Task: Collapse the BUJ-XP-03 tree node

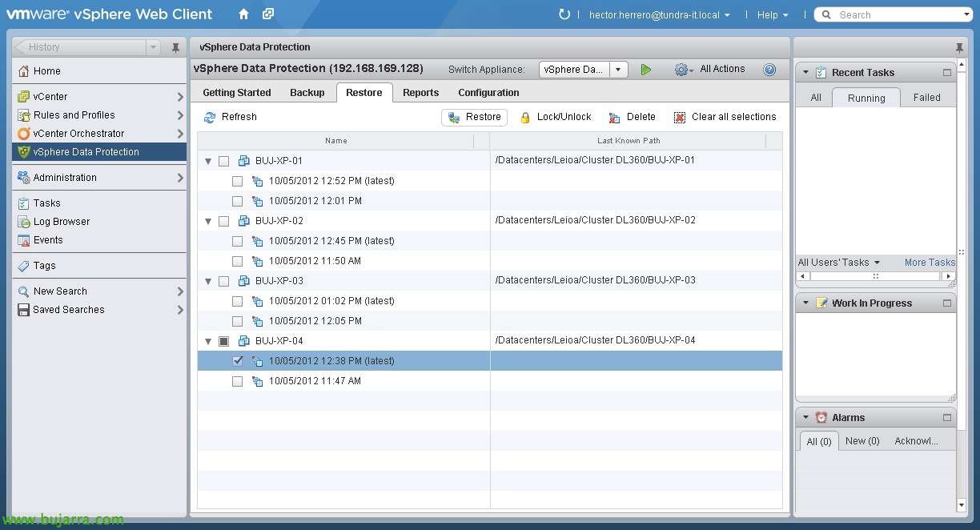Action: click(208, 281)
